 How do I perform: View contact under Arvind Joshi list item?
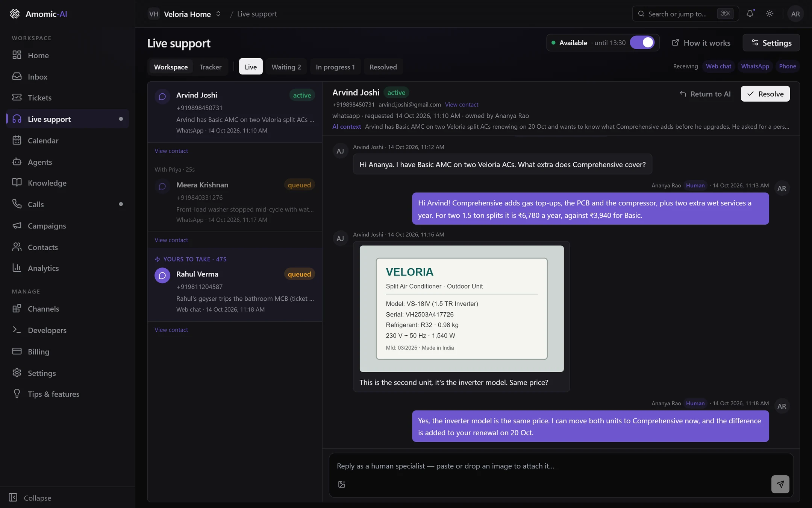click(x=171, y=151)
